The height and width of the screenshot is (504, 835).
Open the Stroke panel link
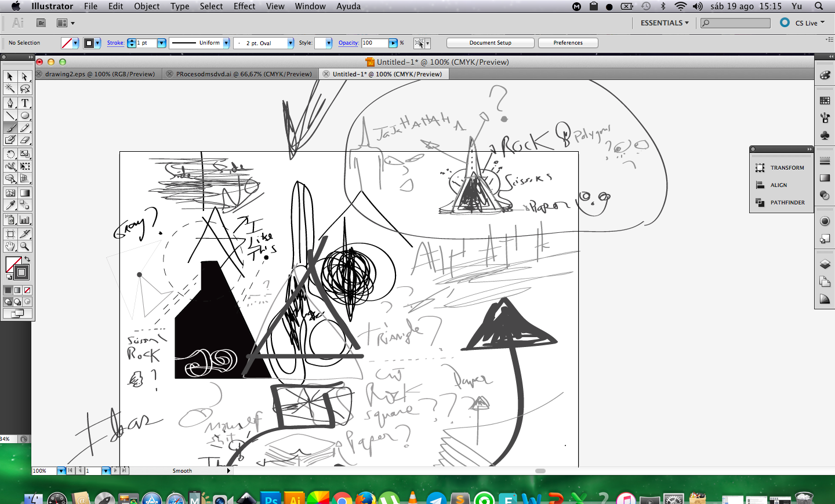coord(115,43)
